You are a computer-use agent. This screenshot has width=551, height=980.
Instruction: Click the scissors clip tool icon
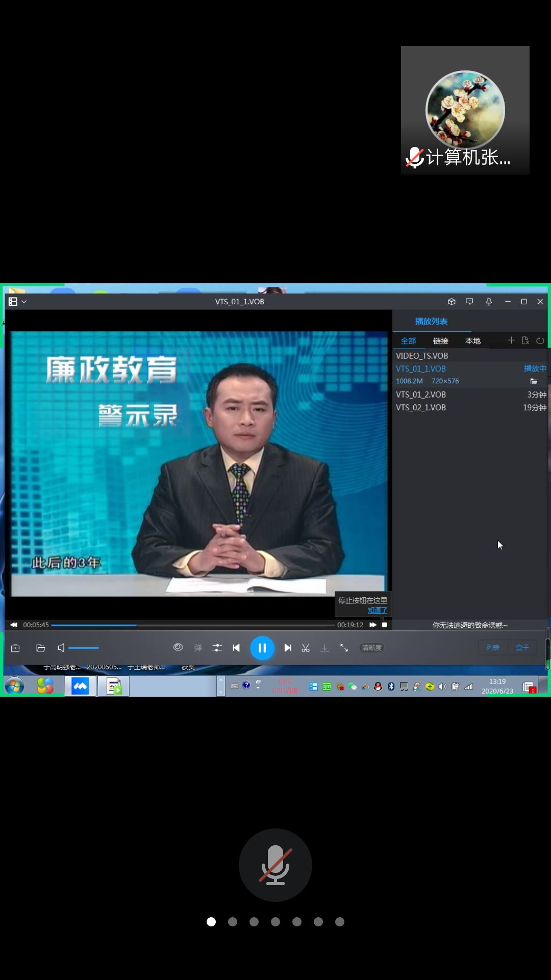tap(306, 648)
